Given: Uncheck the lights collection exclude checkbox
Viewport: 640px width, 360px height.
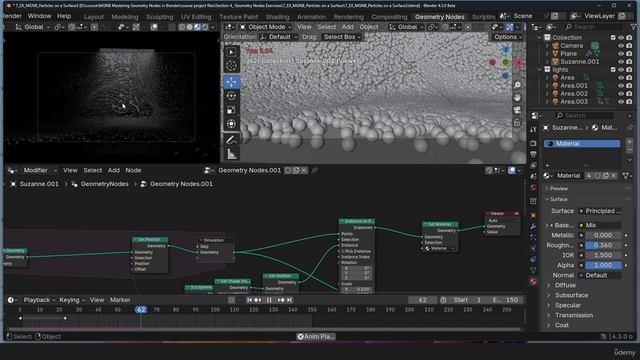Looking at the screenshot, I should [x=613, y=70].
